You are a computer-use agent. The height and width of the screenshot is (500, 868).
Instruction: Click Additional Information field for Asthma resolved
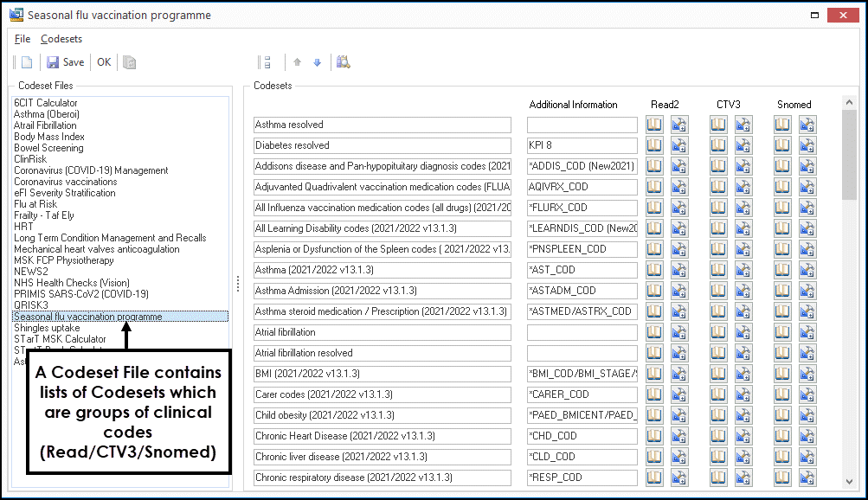(582, 125)
